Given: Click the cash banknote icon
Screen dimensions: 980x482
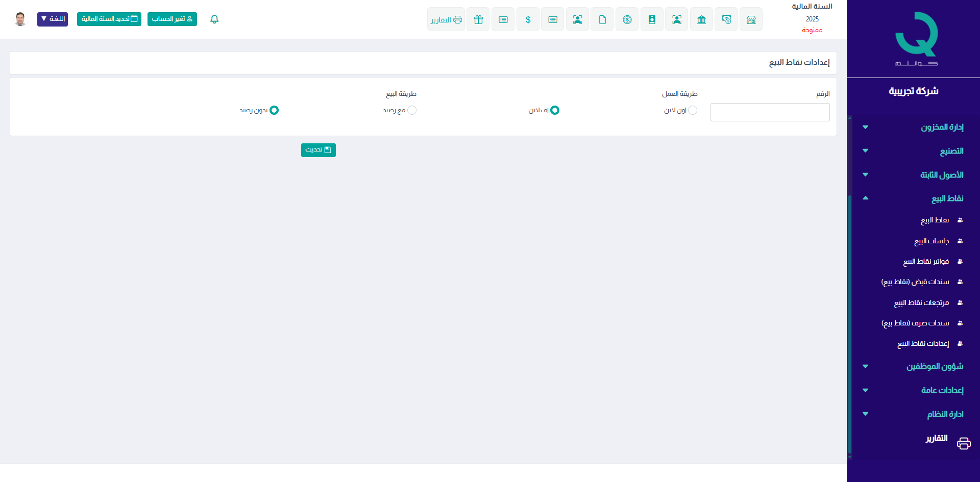Looking at the screenshot, I should [x=726, y=19].
